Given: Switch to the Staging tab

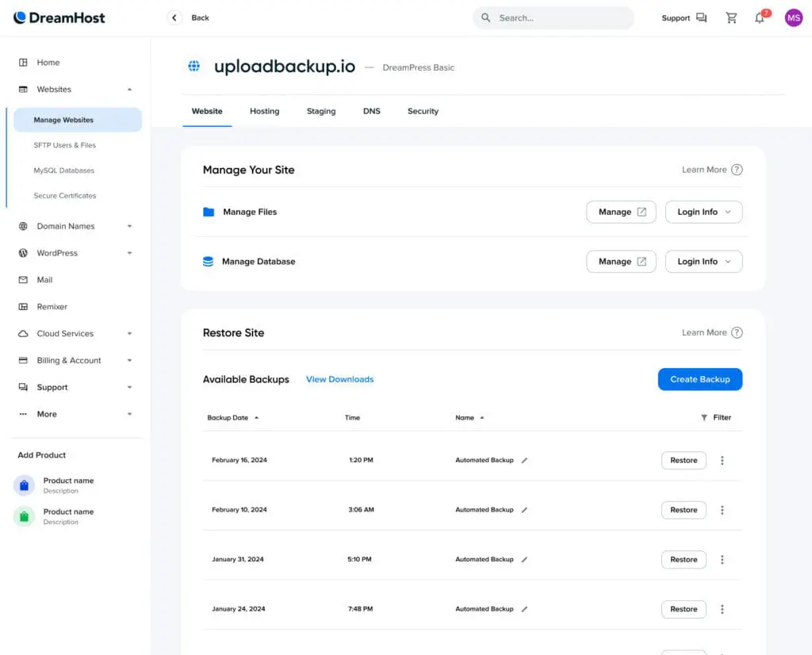Looking at the screenshot, I should point(321,111).
